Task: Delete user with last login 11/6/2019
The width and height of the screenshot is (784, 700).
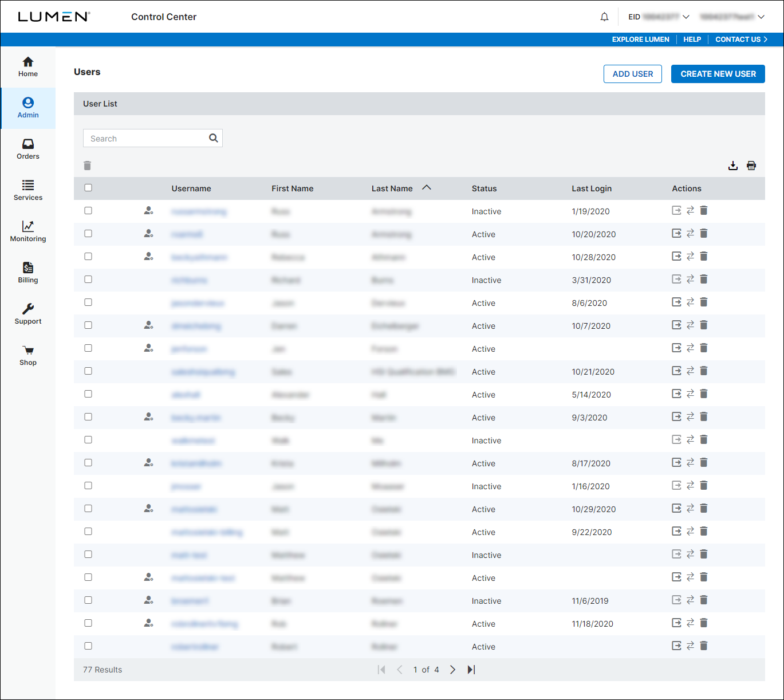Action: coord(704,600)
